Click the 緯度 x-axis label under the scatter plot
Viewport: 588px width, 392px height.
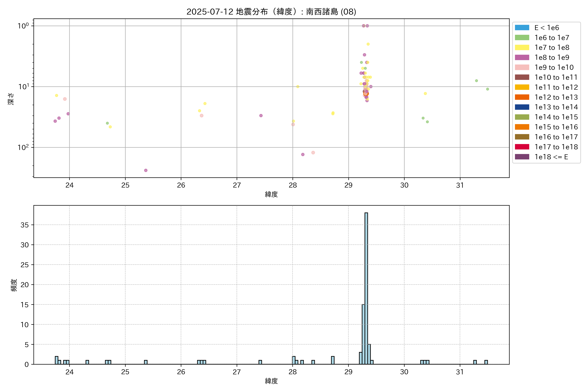[x=271, y=194]
